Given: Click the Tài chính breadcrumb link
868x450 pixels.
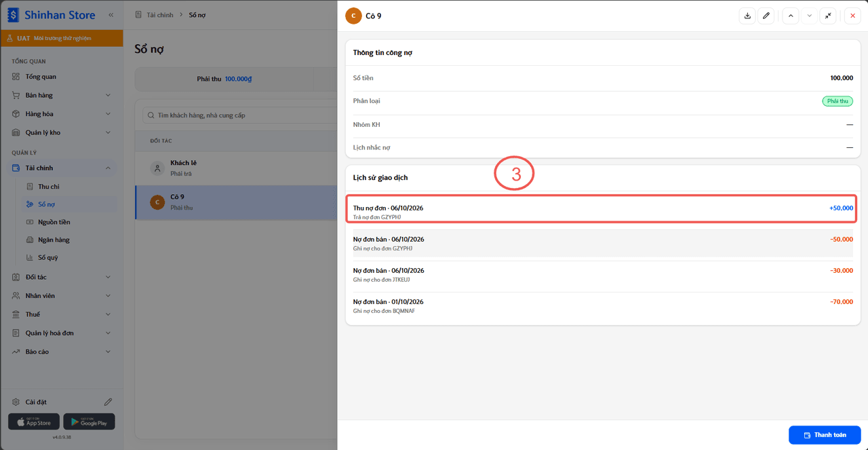Looking at the screenshot, I should [x=160, y=15].
